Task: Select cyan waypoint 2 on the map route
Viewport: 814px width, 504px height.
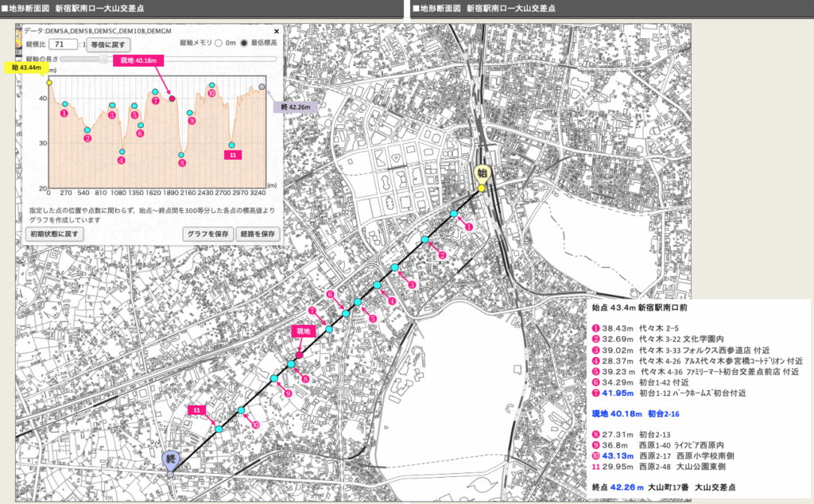Action: coord(424,240)
